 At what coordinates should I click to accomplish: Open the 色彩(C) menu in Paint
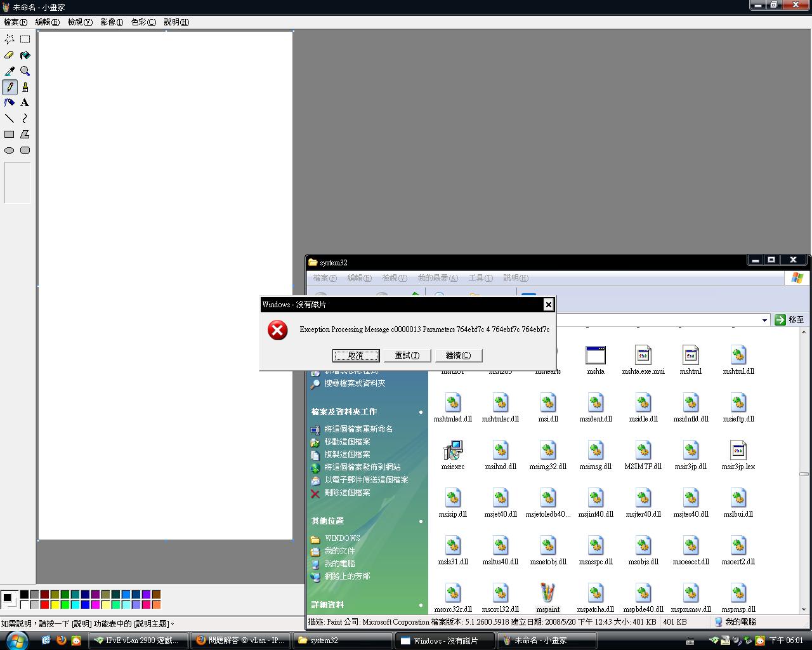143,22
